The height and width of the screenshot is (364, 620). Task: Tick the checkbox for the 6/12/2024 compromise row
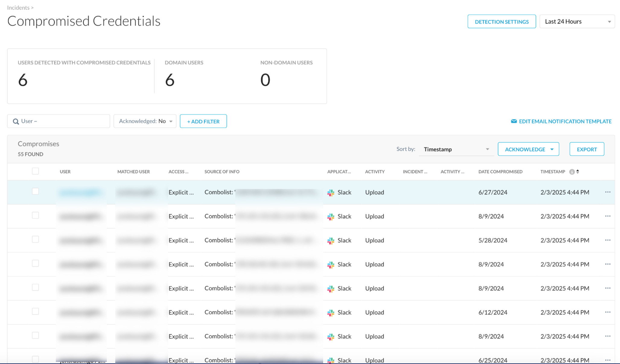(36, 311)
